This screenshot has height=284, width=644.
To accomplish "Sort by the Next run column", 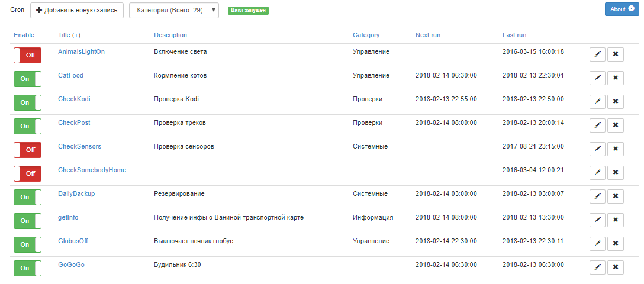I will 427,35.
